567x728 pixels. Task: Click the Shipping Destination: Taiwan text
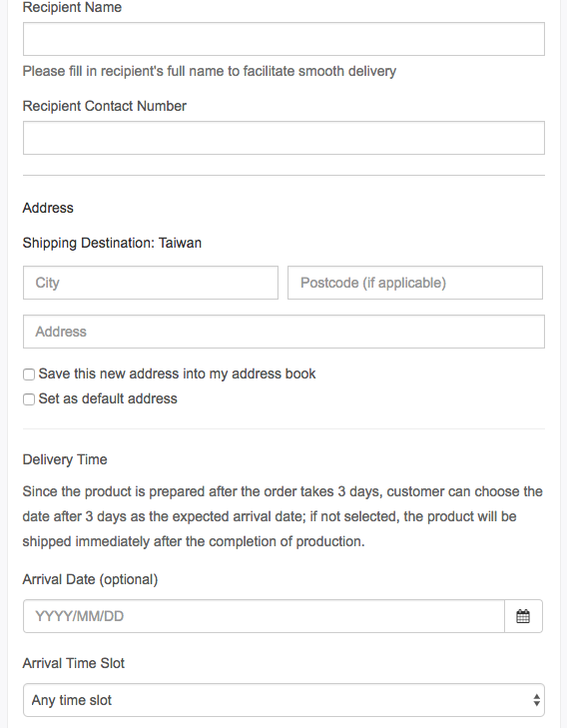(x=112, y=243)
